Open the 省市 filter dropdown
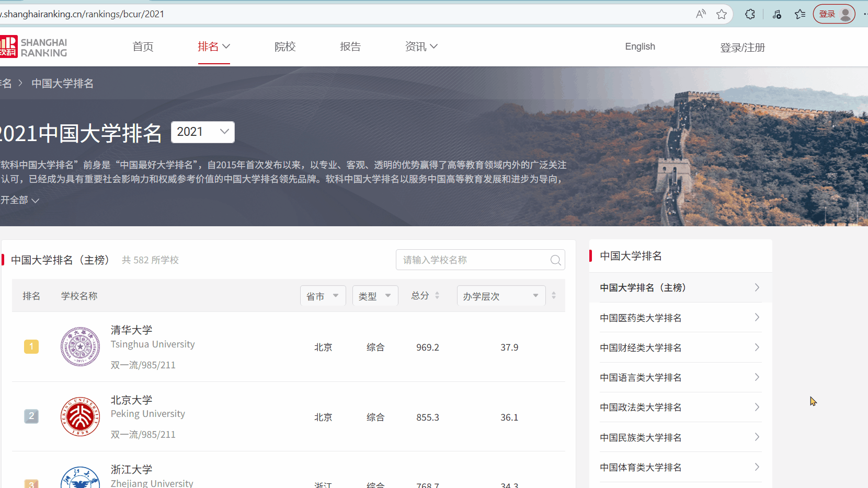 pos(323,296)
